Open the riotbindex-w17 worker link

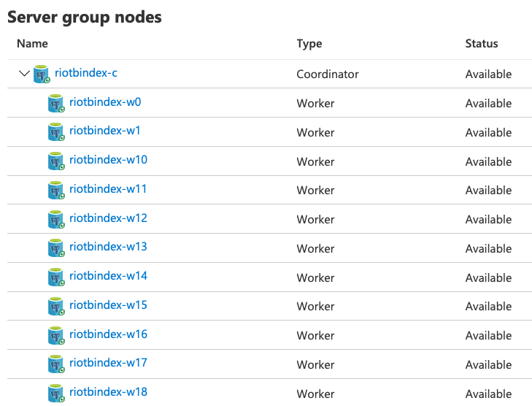click(x=108, y=362)
